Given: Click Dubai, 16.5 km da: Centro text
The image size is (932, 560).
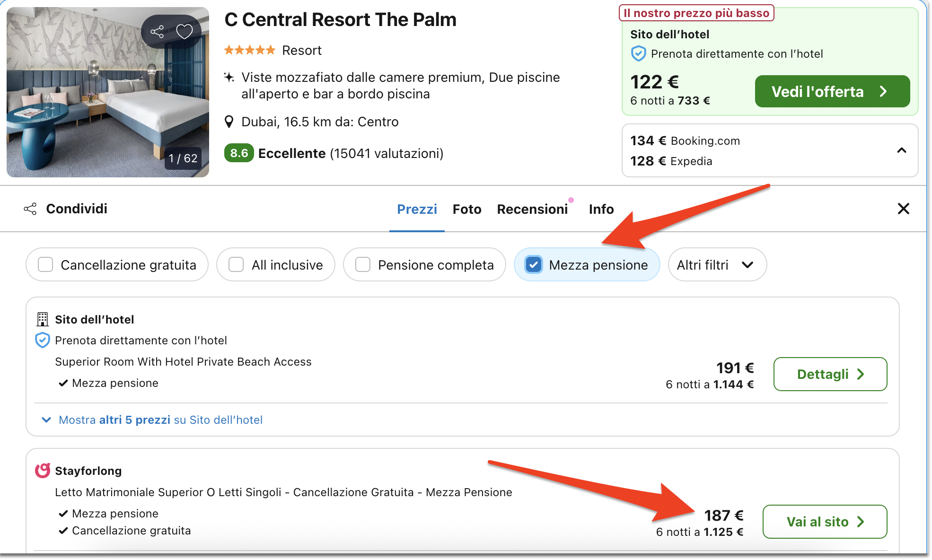Looking at the screenshot, I should [320, 122].
